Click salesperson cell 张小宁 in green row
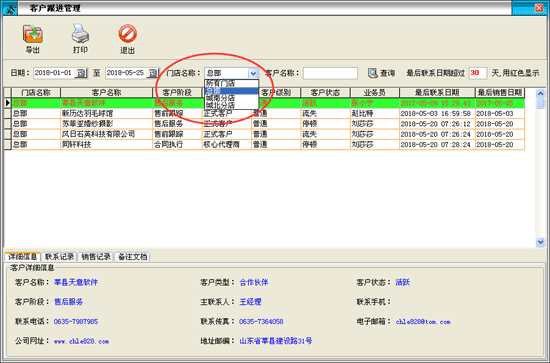Image resolution: width=550 pixels, height=363 pixels. [375, 103]
